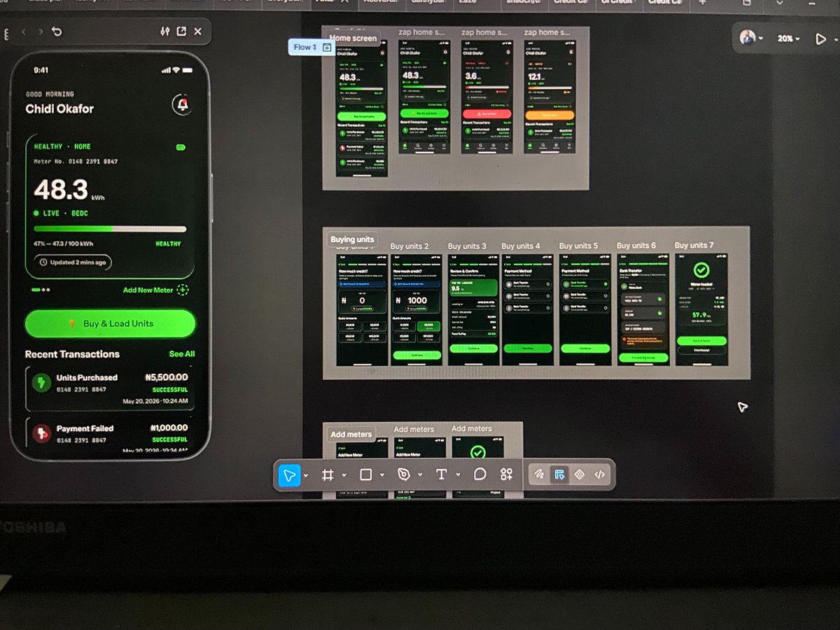Select the Buy units 7 frame title
The image size is (840, 630).
694,245
